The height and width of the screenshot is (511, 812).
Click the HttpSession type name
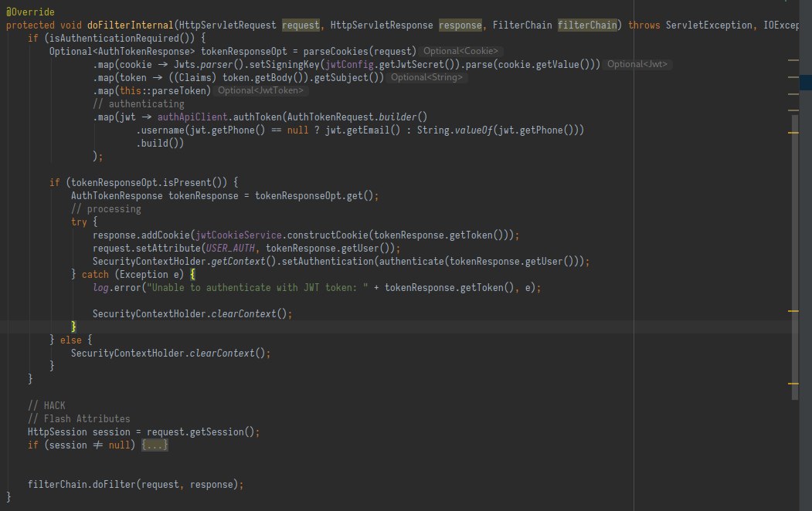click(57, 431)
